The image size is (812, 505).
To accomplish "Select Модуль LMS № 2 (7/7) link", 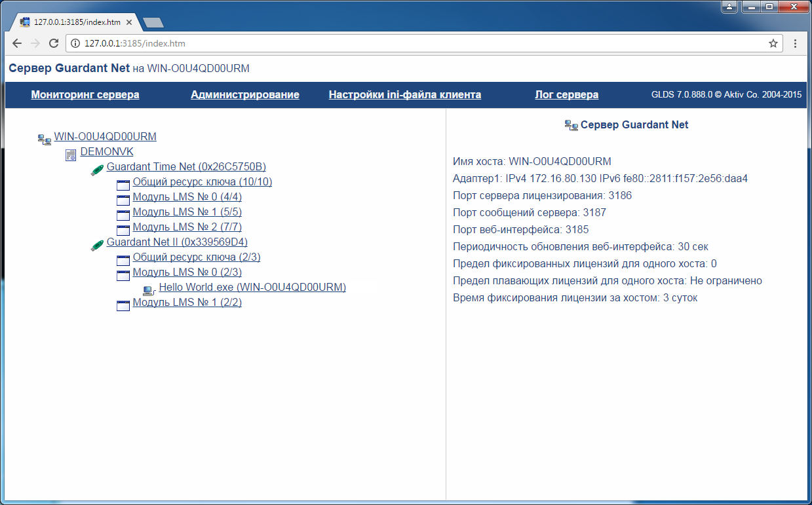I will [x=187, y=227].
